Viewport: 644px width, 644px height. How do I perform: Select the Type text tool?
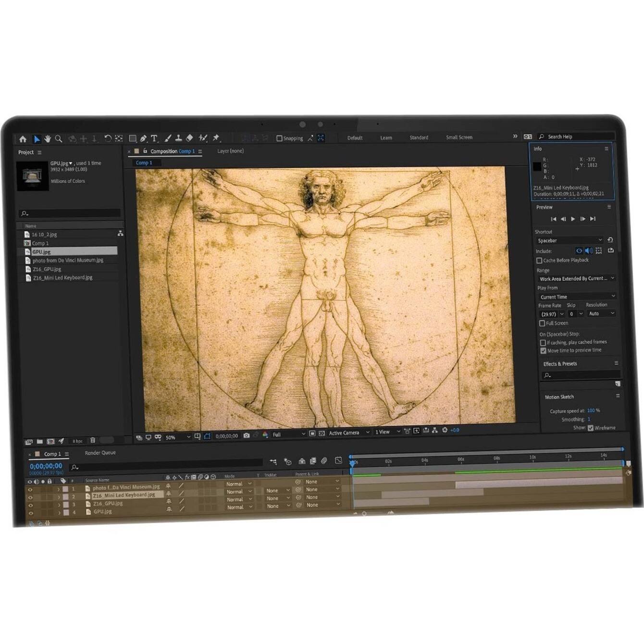pos(154,138)
